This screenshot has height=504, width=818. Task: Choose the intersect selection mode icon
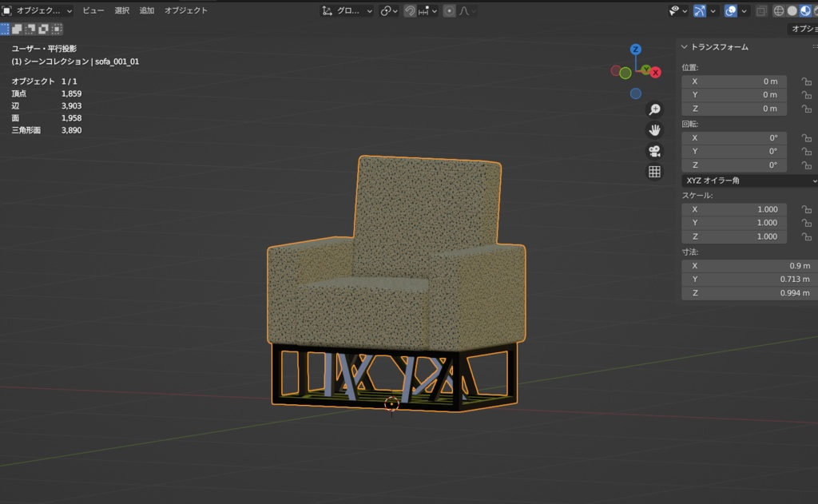pyautogui.click(x=57, y=30)
